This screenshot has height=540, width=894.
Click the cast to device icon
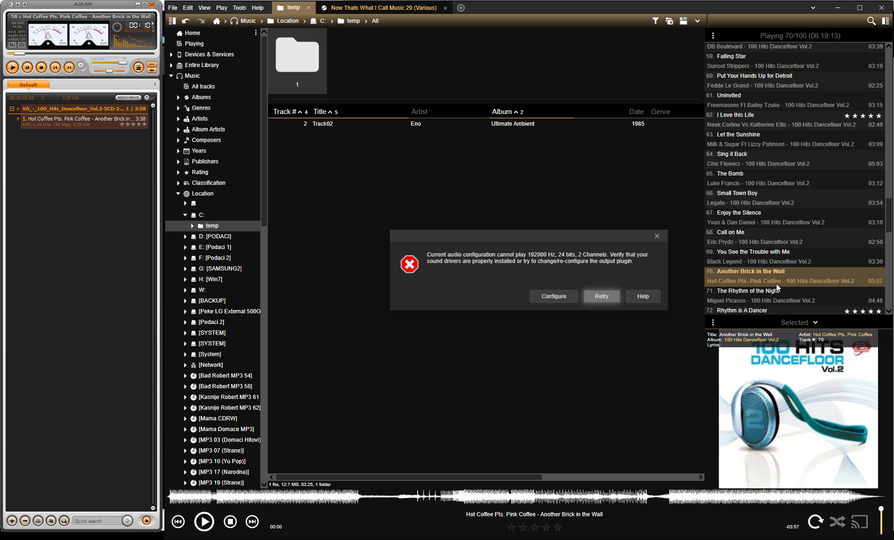point(858,521)
